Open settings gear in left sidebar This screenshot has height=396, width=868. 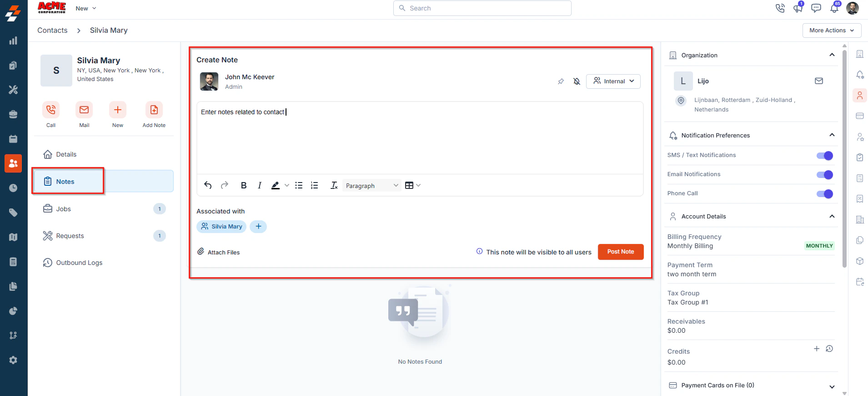pos(13,360)
